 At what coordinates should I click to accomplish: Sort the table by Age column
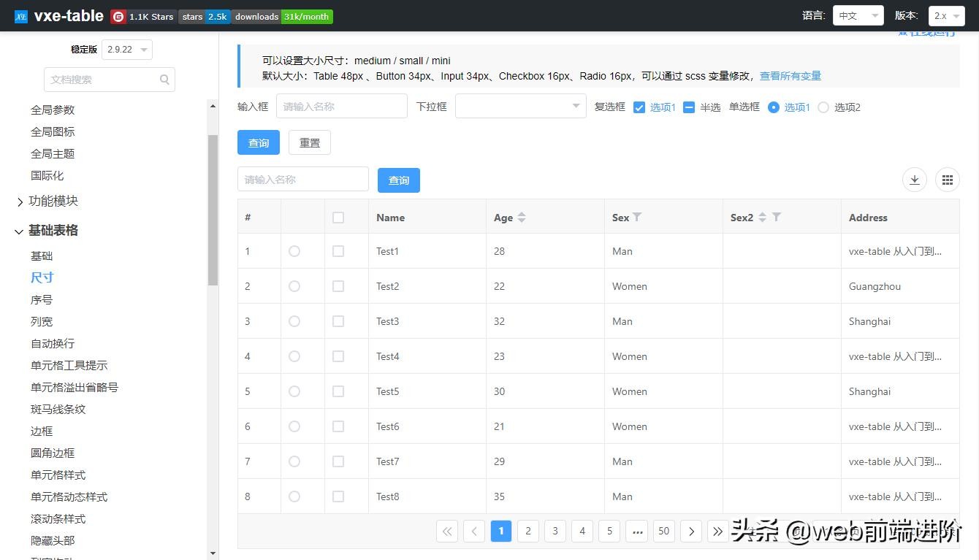521,218
